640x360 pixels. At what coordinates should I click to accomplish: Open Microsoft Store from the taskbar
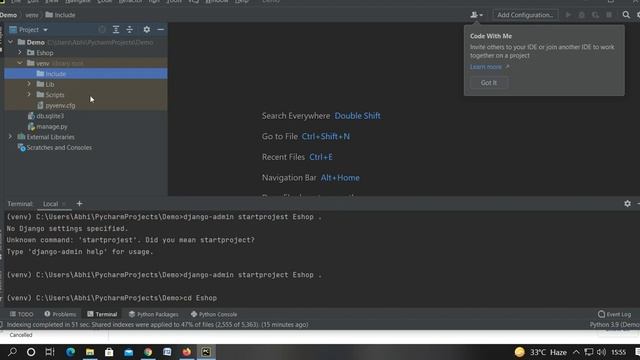click(x=109, y=352)
